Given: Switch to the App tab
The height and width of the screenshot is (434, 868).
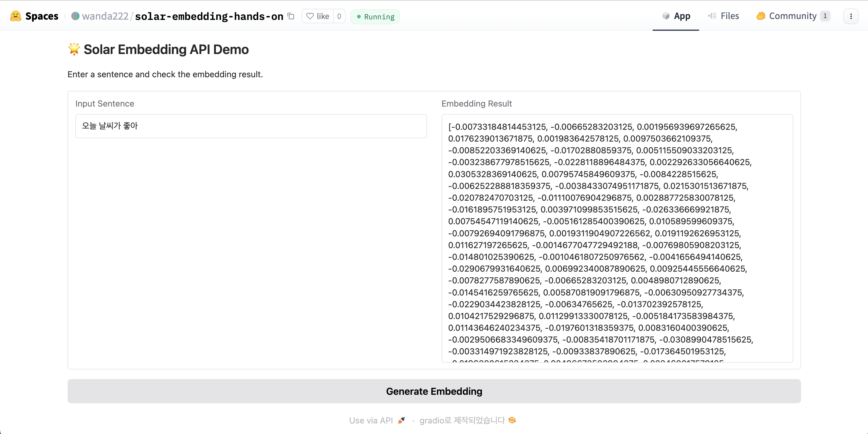Looking at the screenshot, I should [676, 16].
